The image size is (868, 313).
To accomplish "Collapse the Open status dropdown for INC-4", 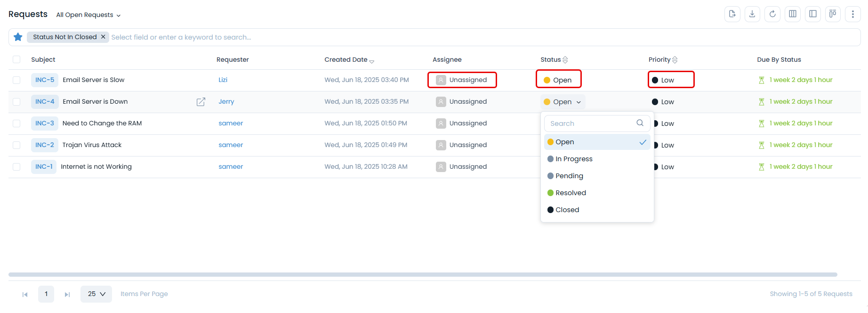I will tap(563, 102).
